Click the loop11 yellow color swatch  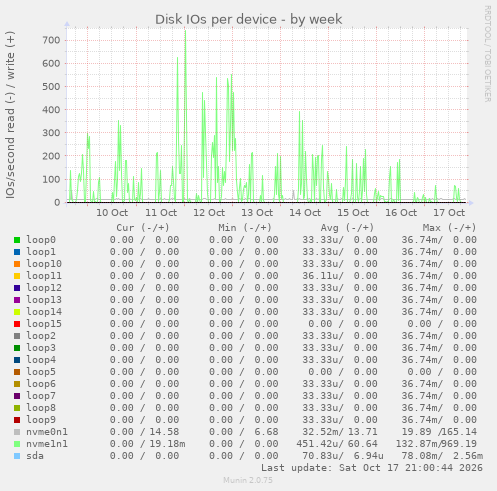coord(17,276)
